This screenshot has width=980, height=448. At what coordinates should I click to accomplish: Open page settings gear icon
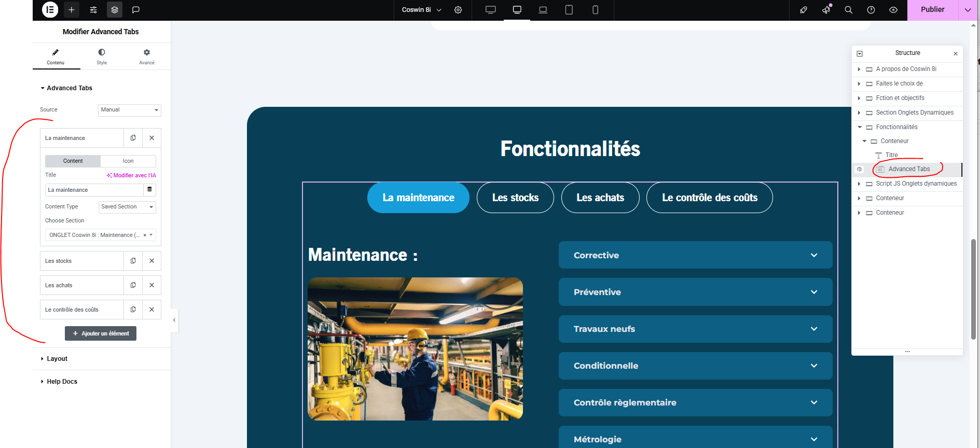click(458, 10)
